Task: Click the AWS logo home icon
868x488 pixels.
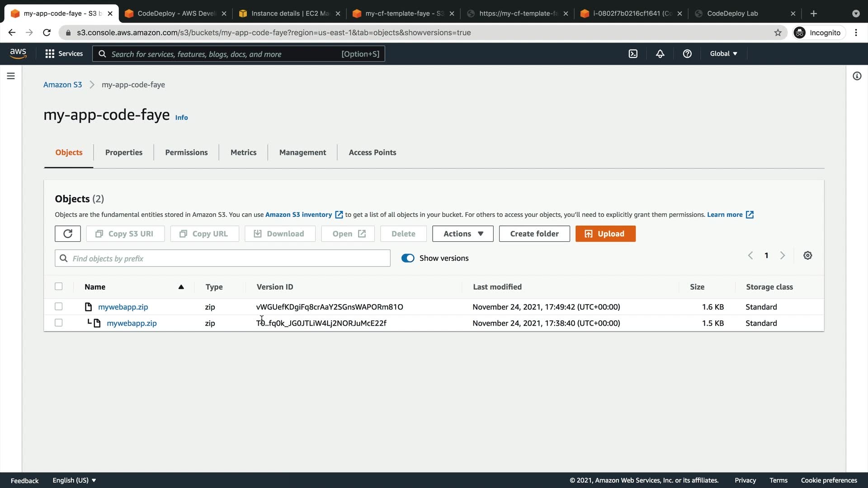Action: (x=18, y=53)
